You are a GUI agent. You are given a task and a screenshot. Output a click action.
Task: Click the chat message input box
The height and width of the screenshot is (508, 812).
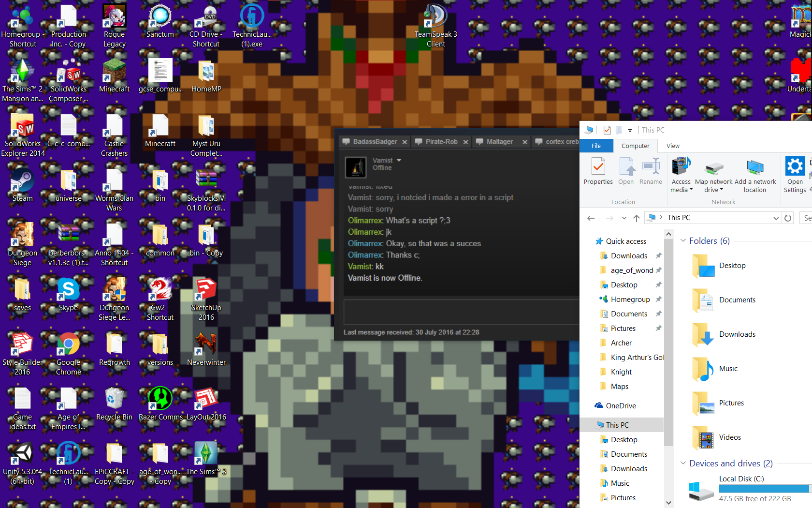461,312
